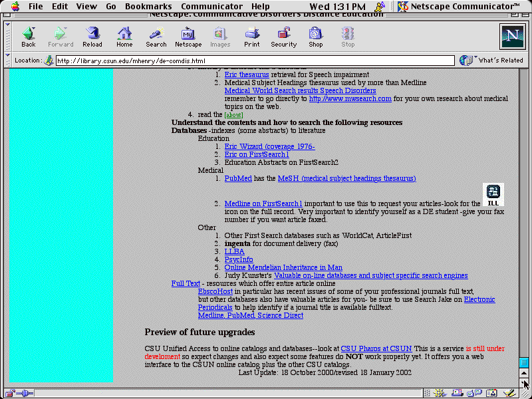Collapse the navigation toolbar triangle
Viewport: 532px width, 399px height.
coord(7,25)
